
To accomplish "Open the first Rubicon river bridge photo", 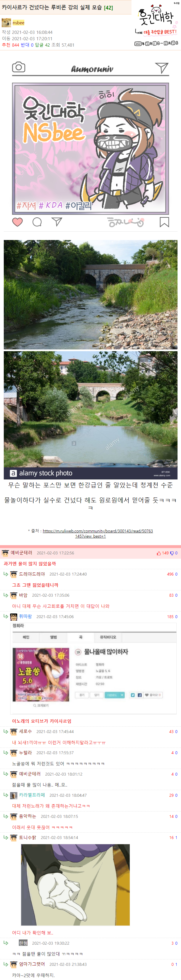I will pos(90,294).
